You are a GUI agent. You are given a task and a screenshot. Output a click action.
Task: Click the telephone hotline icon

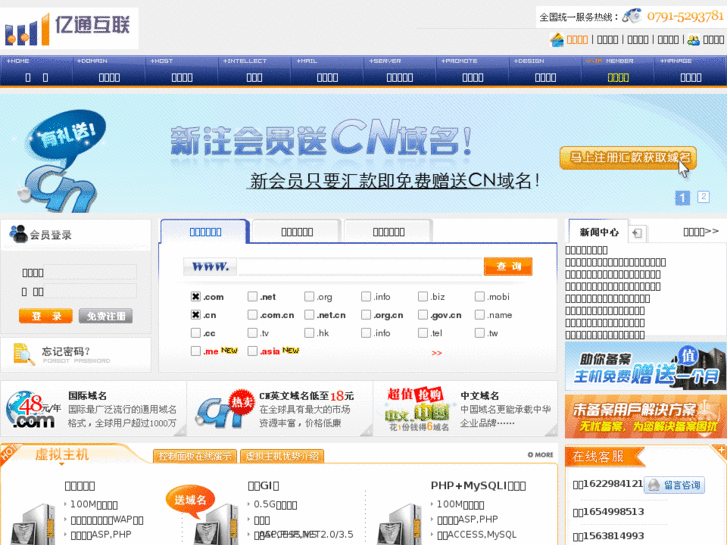pyautogui.click(x=631, y=16)
